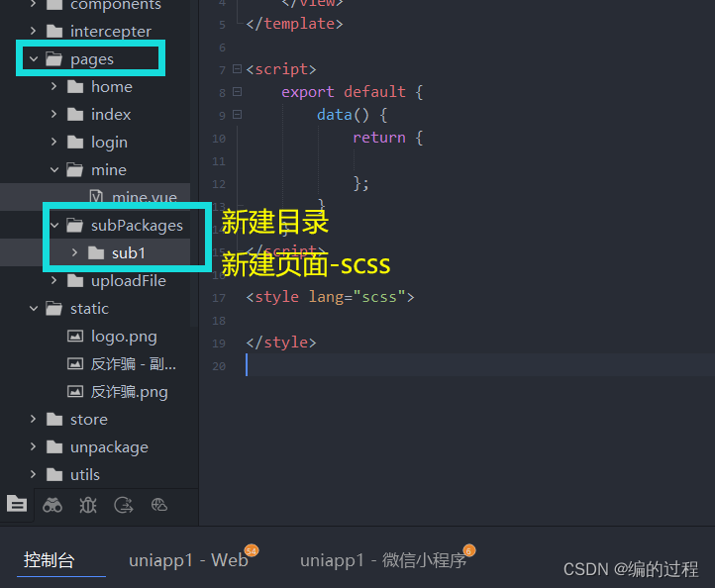Click the style lang="scss" tag line
Viewport: 715px width, 588px height.
330,297
